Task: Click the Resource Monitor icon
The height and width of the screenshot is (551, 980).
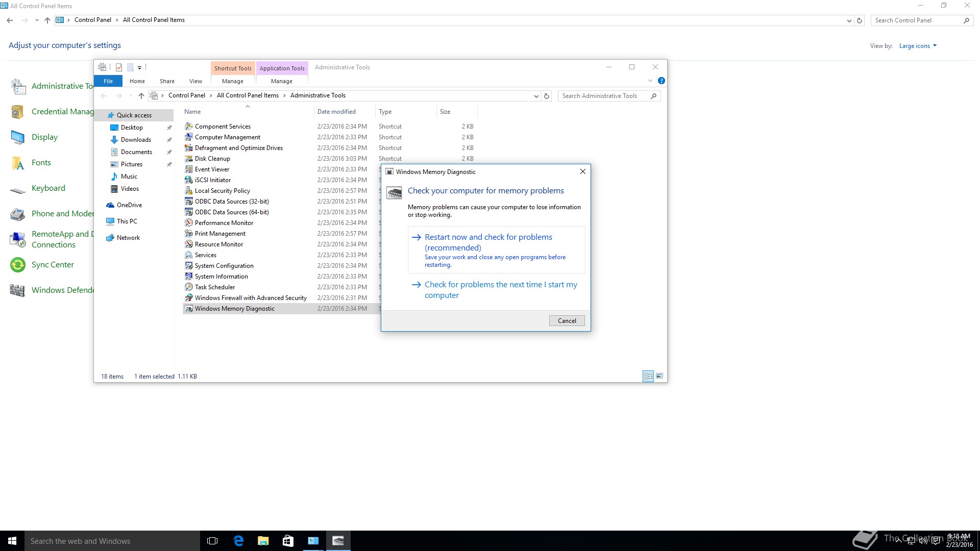Action: coord(189,244)
